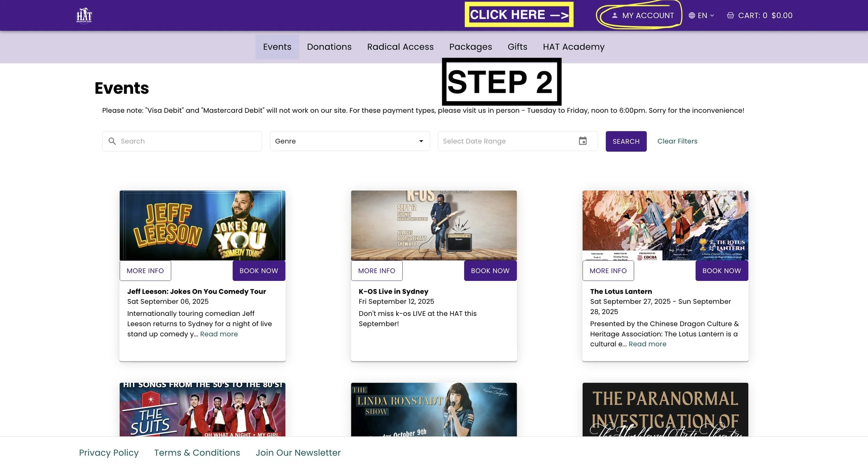Open The Suits event poster thumbnail
Viewport: 868px width, 469px height.
202,410
